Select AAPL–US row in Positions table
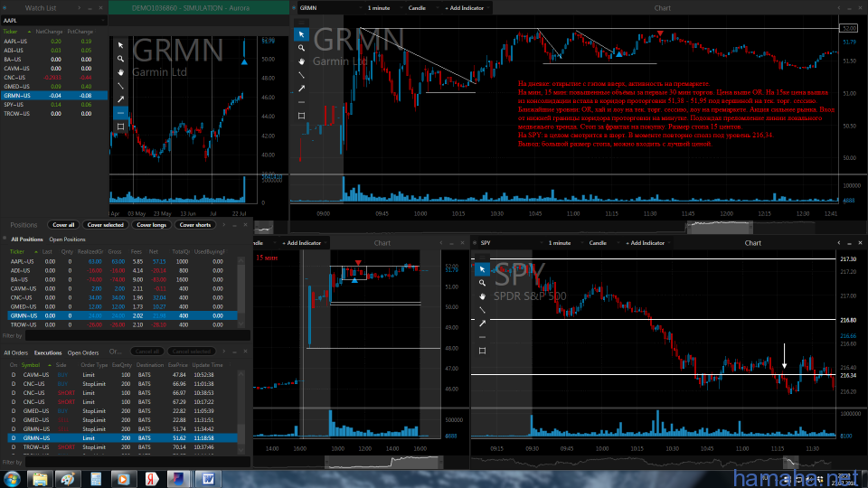Viewport: 868px width, 488px height. point(122,262)
